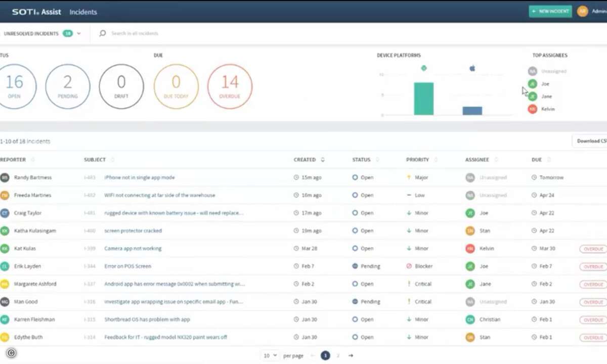Open Feedback for IT rugged model incident
The height and width of the screenshot is (364, 607).
tap(165, 337)
